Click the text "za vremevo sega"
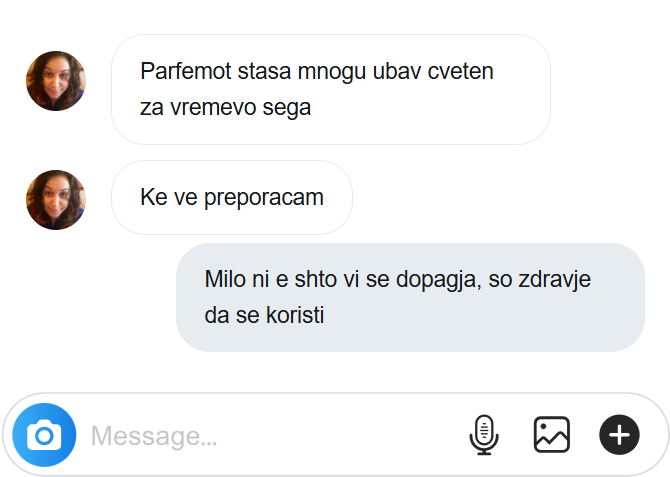The height and width of the screenshot is (477, 670). tap(226, 108)
